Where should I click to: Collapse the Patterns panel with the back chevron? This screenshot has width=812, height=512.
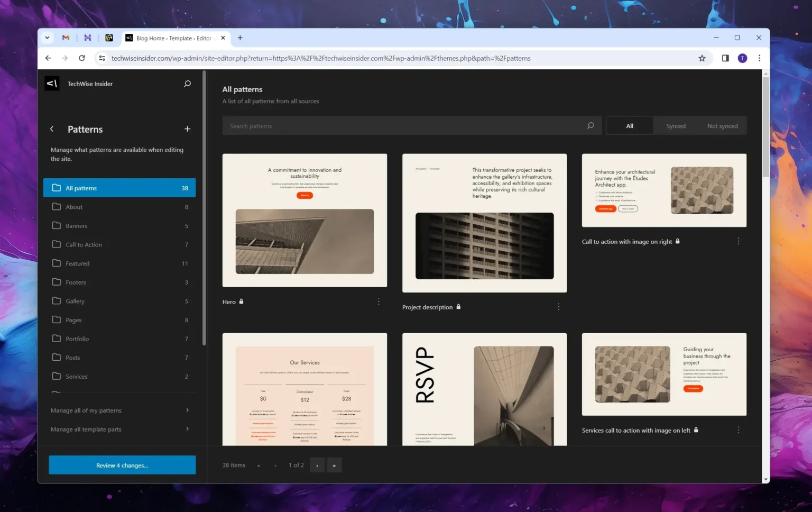tap(52, 129)
